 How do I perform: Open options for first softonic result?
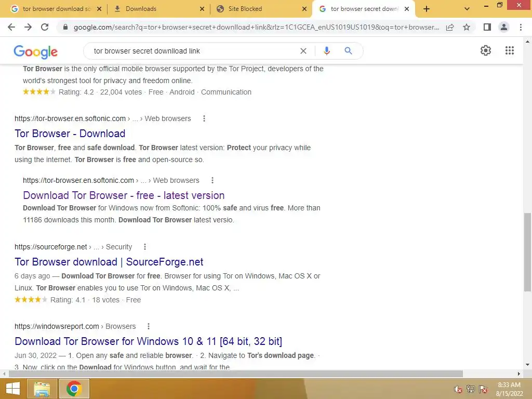coord(204,118)
